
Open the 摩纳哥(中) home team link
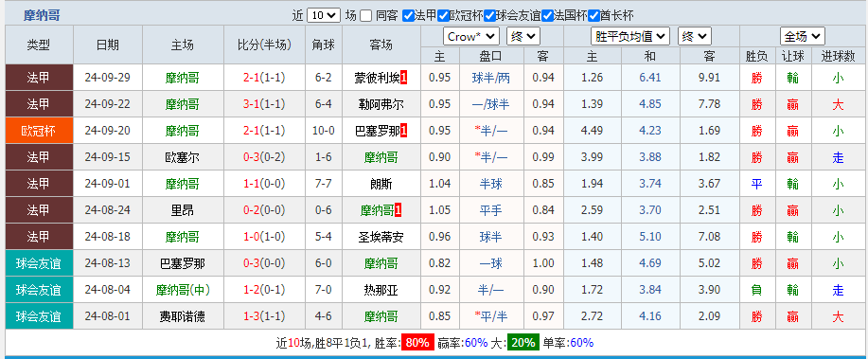[183, 289]
